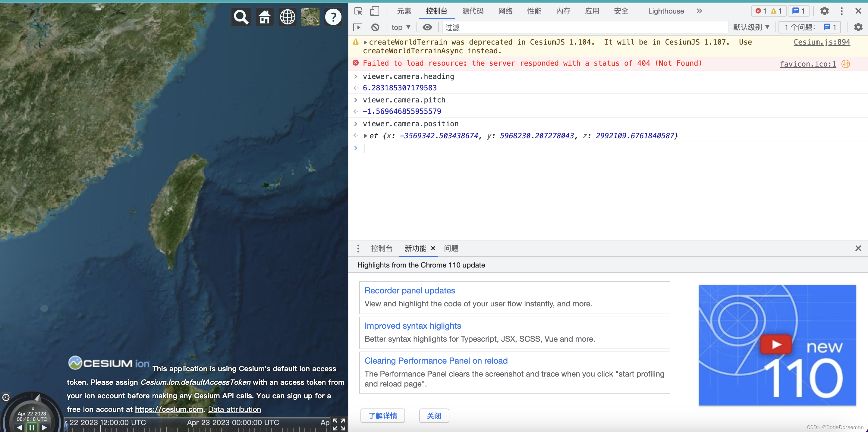This screenshot has width=868, height=432.
Task: Click the default log level dropdown
Action: [750, 27]
